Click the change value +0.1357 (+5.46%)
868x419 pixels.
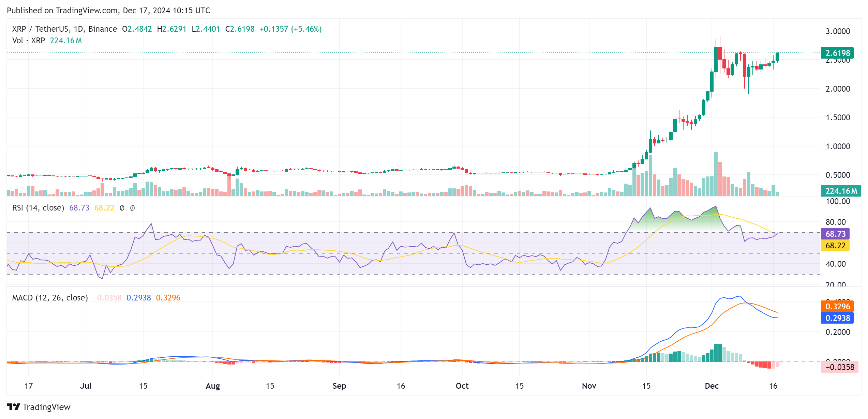point(290,29)
